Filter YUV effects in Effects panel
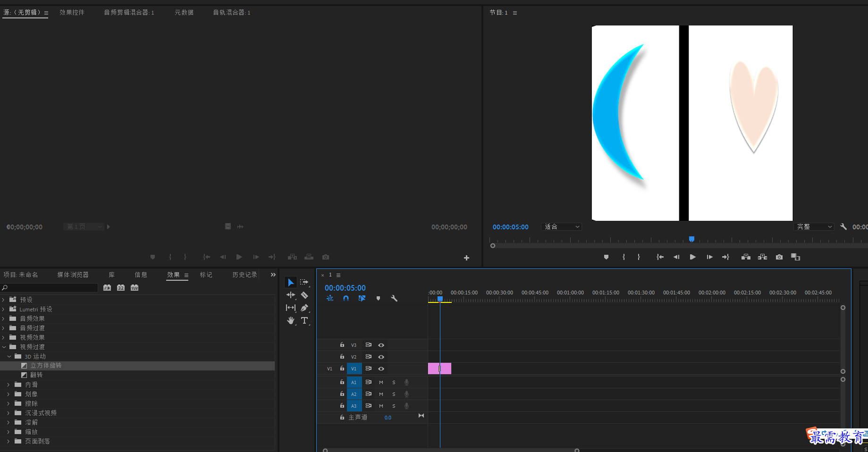Image resolution: width=868 pixels, height=452 pixels. (x=135, y=287)
